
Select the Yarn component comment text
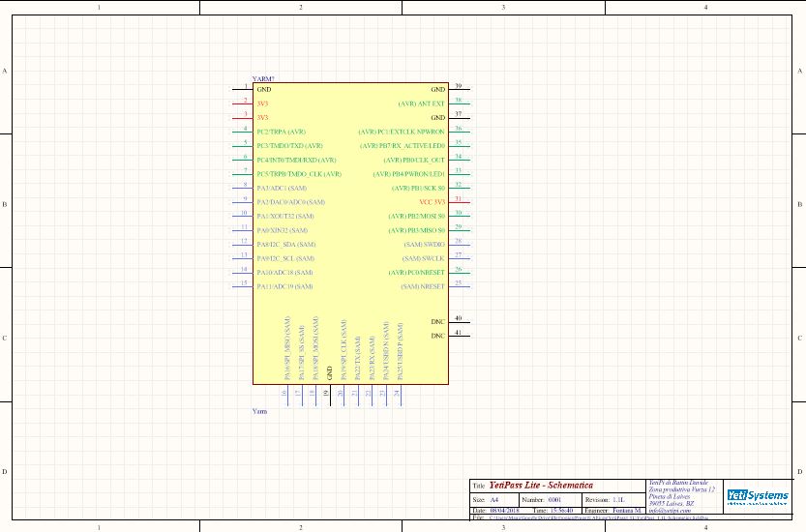tap(259, 411)
